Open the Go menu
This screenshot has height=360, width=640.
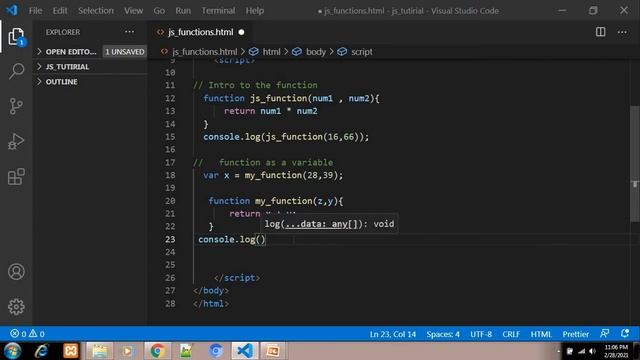point(159,10)
